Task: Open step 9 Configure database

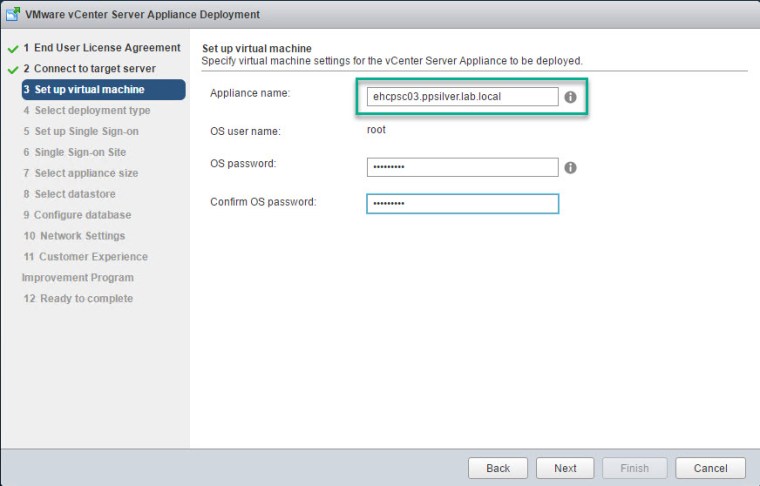Action: 77,215
